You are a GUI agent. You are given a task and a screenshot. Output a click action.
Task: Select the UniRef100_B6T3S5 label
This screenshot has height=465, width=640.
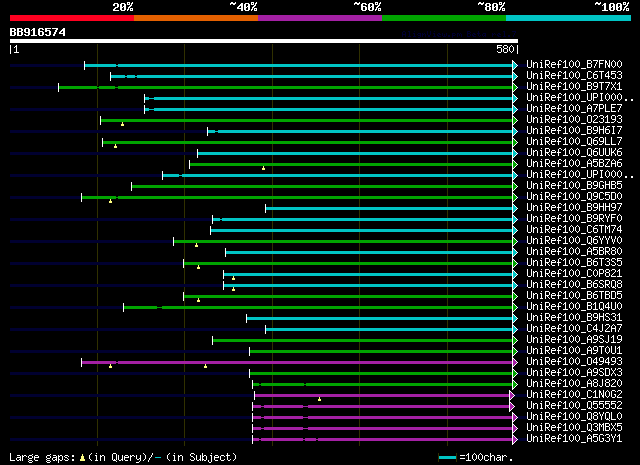[574, 263]
